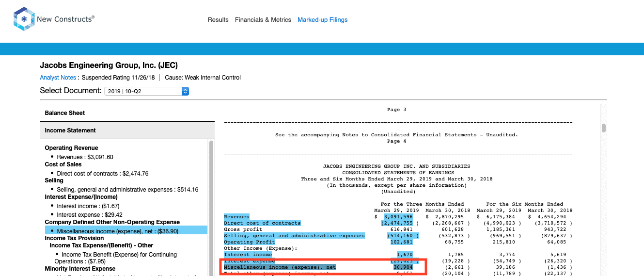Select Revenues : $3,091.60 item
644x276 pixels.
pyautogui.click(x=85, y=157)
